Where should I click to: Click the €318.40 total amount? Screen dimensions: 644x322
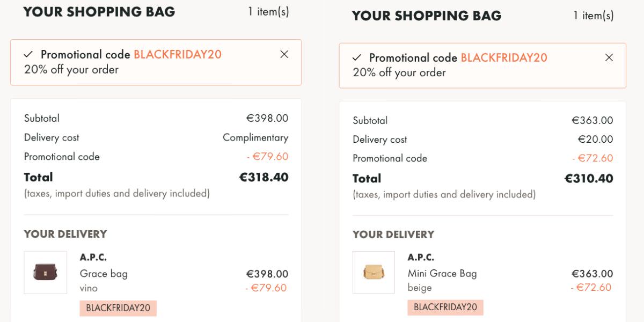[x=264, y=177]
